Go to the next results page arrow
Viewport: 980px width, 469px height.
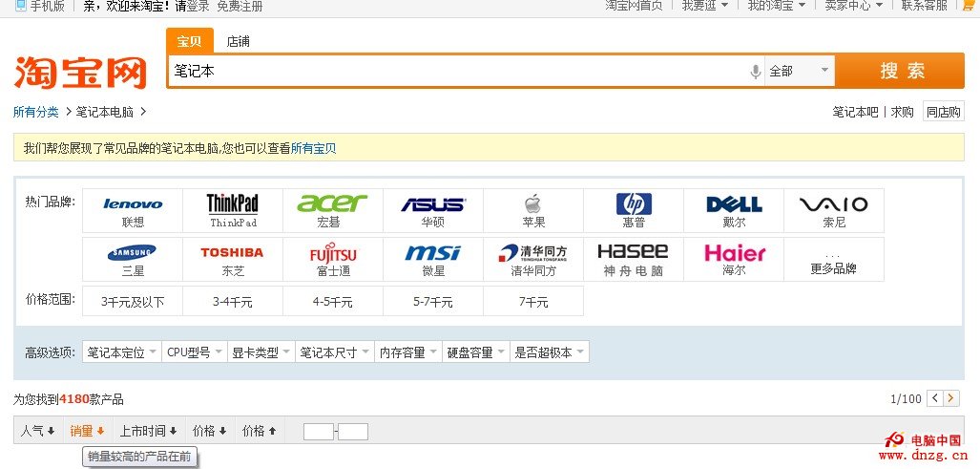point(951,398)
